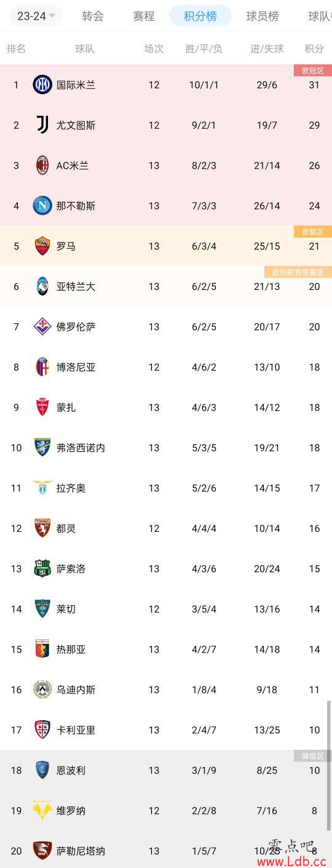
Task: Tap the Inter Milan club crest
Action: coord(42,84)
